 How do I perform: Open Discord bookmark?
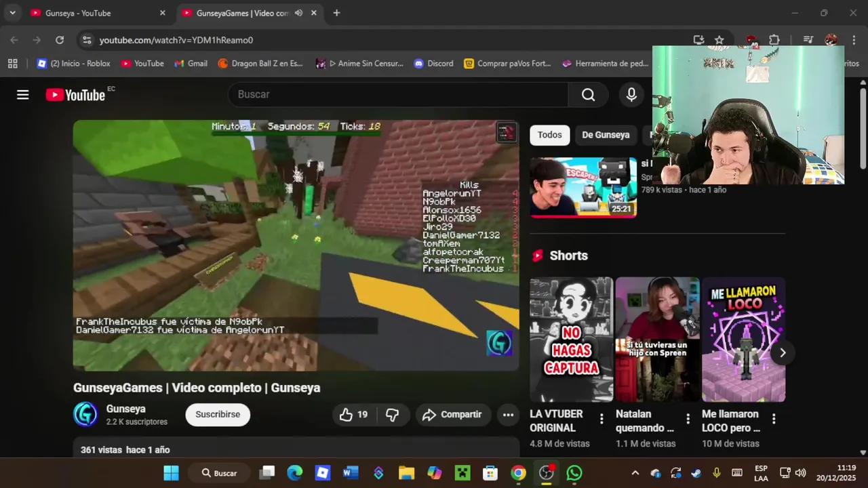tap(433, 63)
